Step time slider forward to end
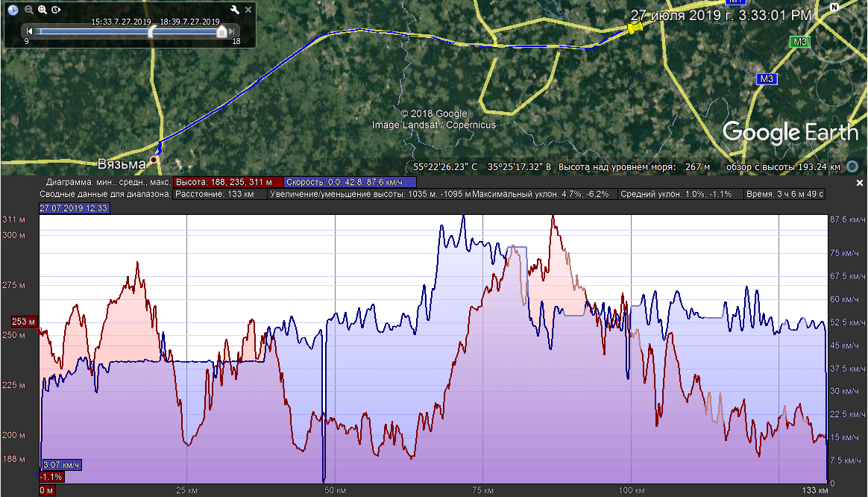Screen dimensions: 868x497 point(233,31)
